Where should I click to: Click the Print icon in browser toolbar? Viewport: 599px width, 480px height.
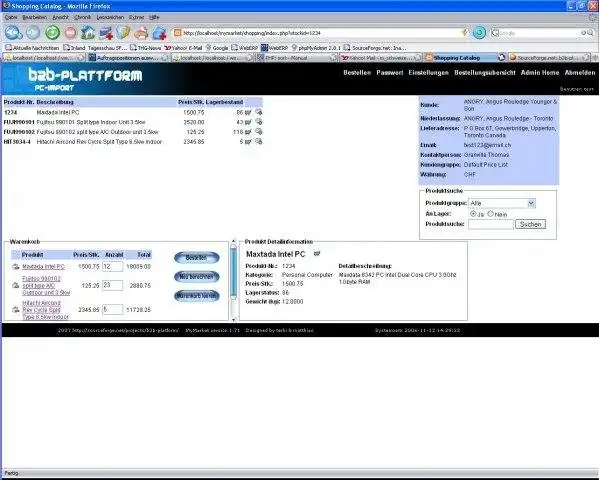[x=141, y=33]
